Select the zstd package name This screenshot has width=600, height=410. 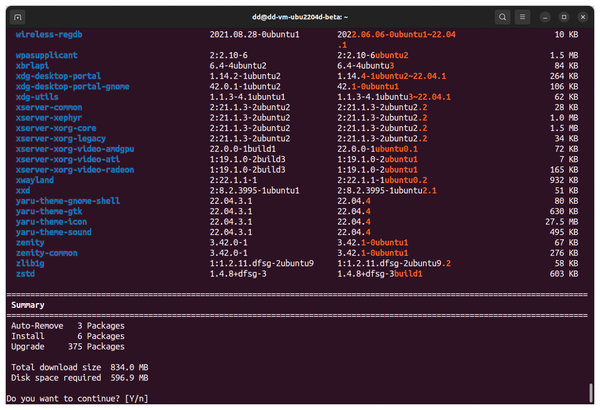click(x=25, y=273)
